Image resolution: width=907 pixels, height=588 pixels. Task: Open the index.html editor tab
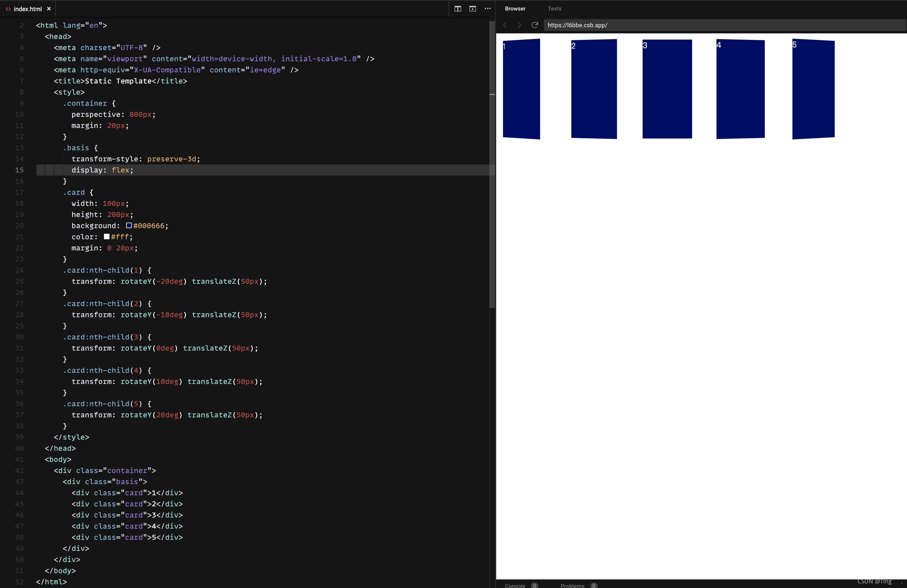point(28,9)
